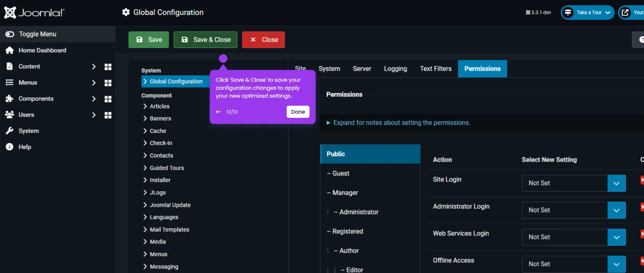Open the Menus component settings
Image resolution: width=644 pixels, height=273 pixels.
tap(158, 254)
